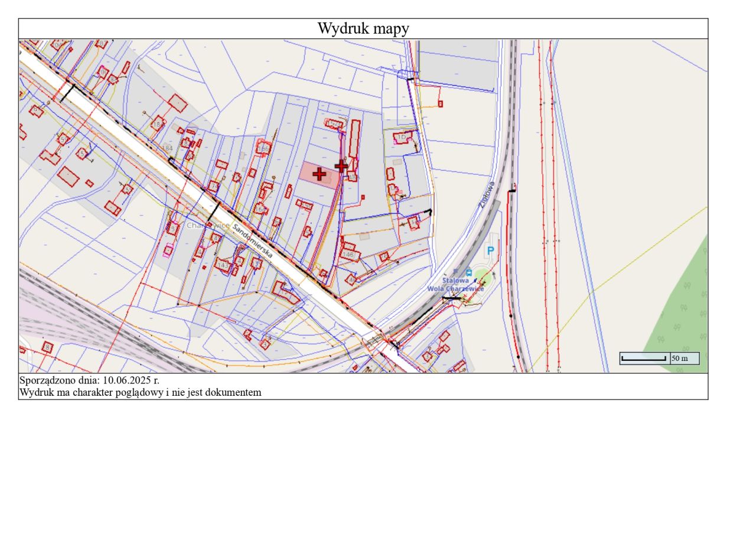Click the building outlined red labeled 1D
The image size is (756, 534).
(x=402, y=136)
